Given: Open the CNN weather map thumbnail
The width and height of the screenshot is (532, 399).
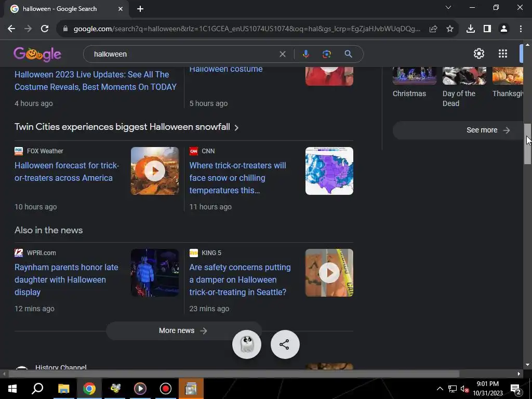Looking at the screenshot, I should point(329,170).
